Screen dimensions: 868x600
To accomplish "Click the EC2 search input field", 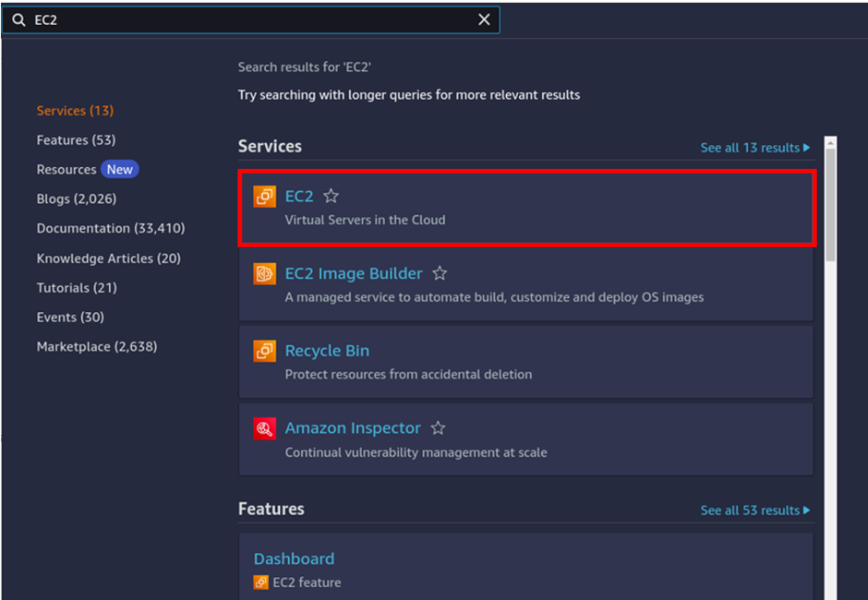I will point(251,20).
